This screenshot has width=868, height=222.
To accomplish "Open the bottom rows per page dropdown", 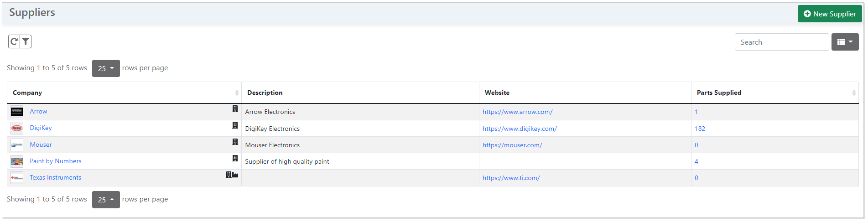I will 106,200.
